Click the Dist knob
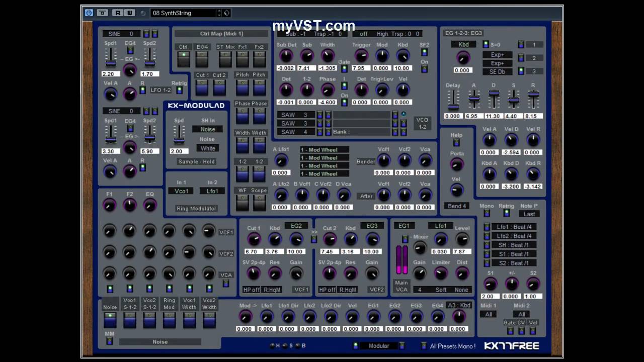The width and height of the screenshot is (644, 362). [x=462, y=274]
